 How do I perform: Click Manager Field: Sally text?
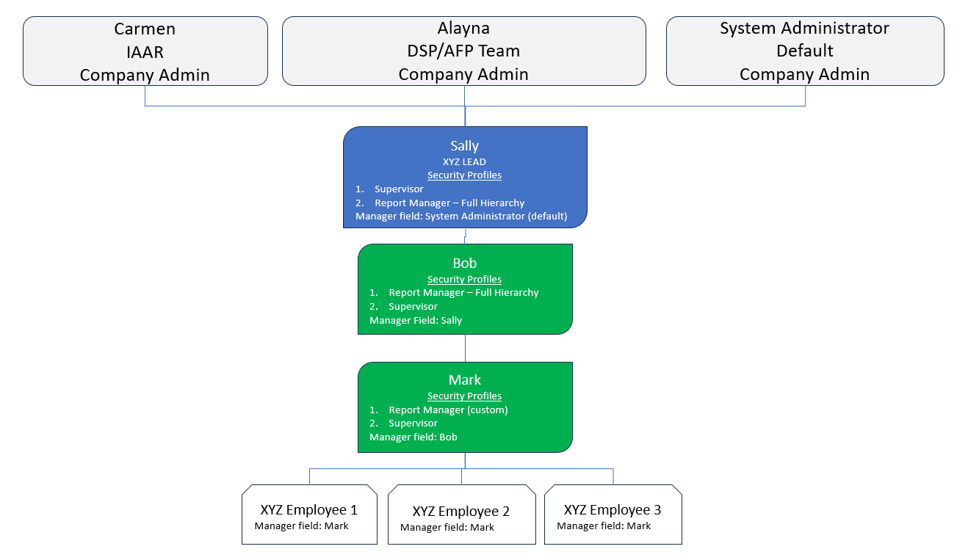coord(416,320)
